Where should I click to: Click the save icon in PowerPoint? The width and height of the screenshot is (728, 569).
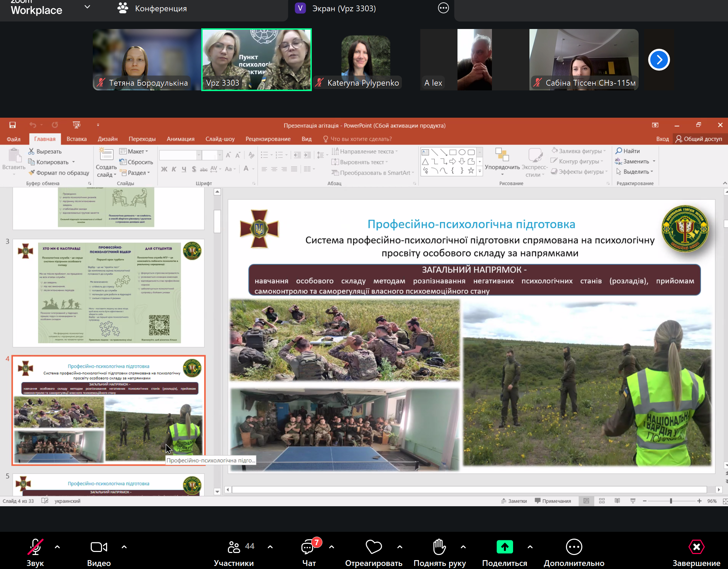[12, 125]
